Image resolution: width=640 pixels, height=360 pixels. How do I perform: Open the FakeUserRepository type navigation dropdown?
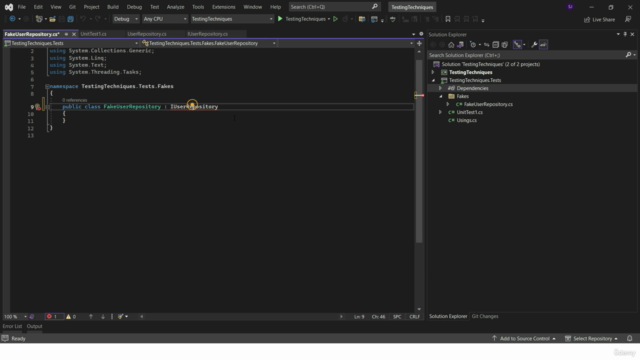point(209,43)
